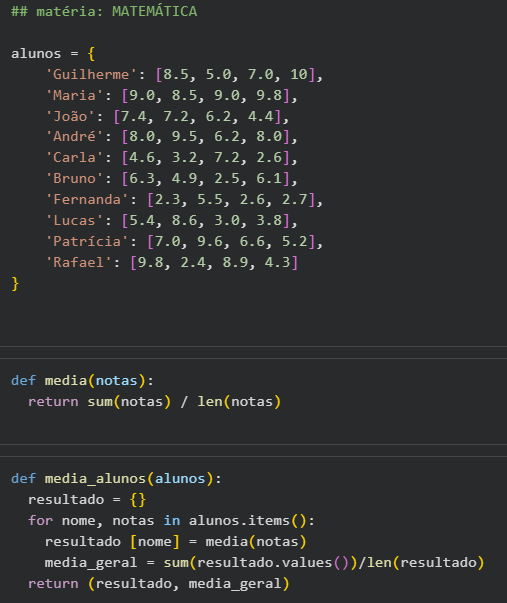
Task: Click the alunos variable name in the assignment
Action: coord(36,53)
